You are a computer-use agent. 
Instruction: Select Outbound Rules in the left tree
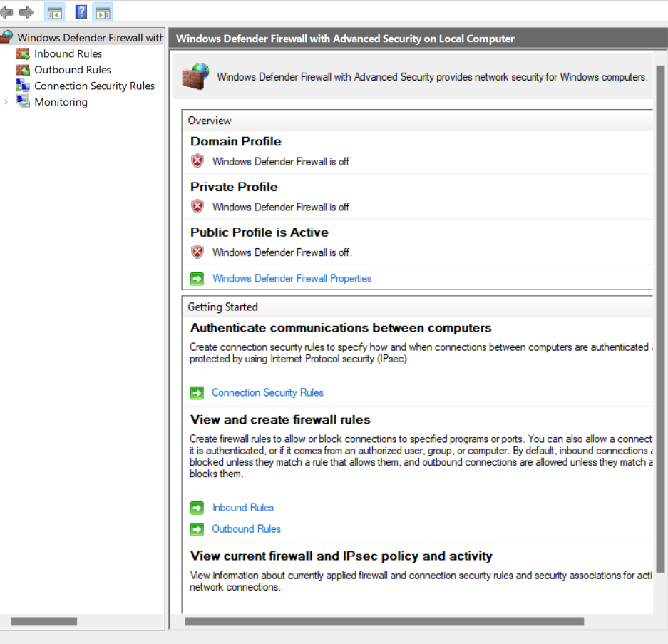pyautogui.click(x=73, y=69)
